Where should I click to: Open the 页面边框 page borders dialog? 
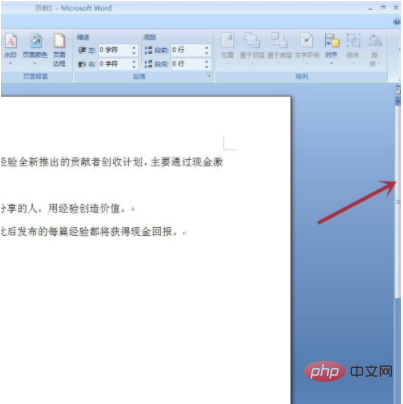pos(59,49)
